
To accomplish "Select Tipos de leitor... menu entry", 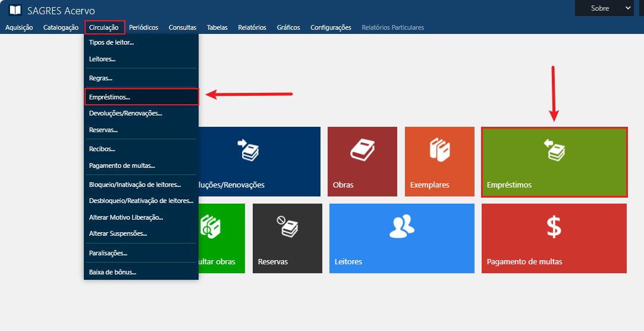I will (111, 43).
